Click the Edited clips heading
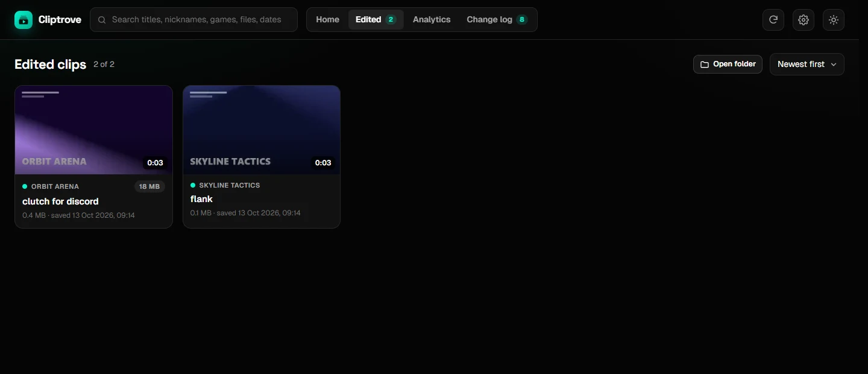 [x=51, y=65]
